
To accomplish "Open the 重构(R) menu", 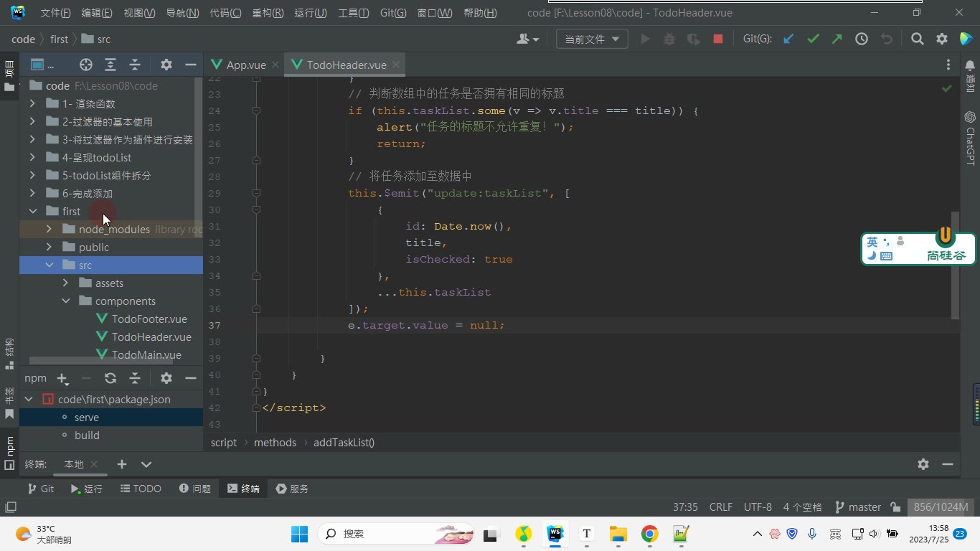I will pyautogui.click(x=268, y=13).
